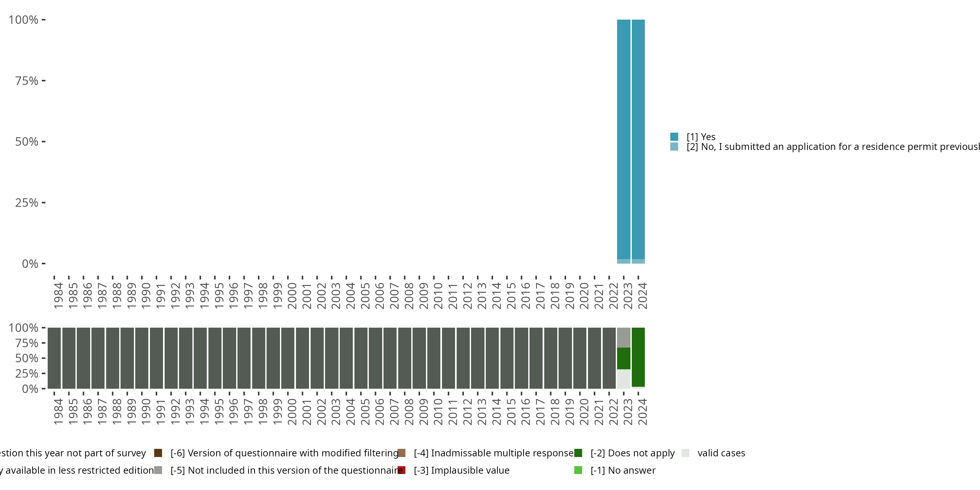The image size is (980, 490).
Task: Click the dark brown '[-6]' legend swatch
Action: 158,453
